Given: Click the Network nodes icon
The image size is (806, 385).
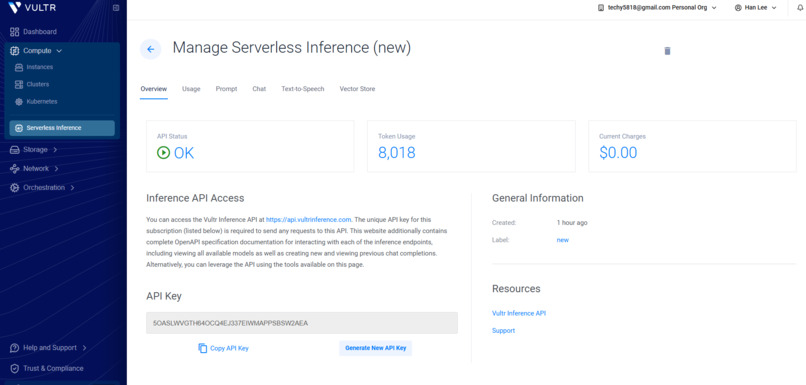Looking at the screenshot, I should (x=14, y=169).
